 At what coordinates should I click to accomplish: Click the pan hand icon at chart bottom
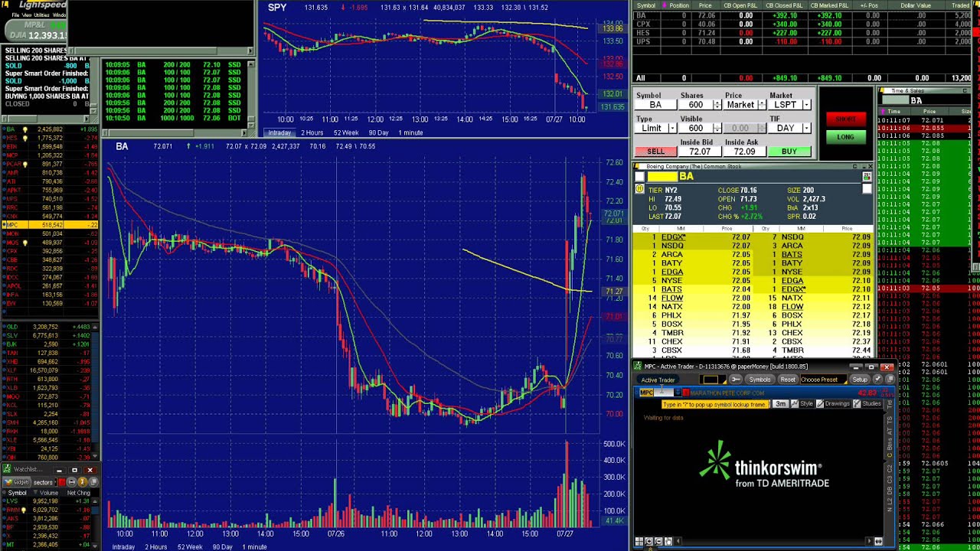tap(668, 542)
